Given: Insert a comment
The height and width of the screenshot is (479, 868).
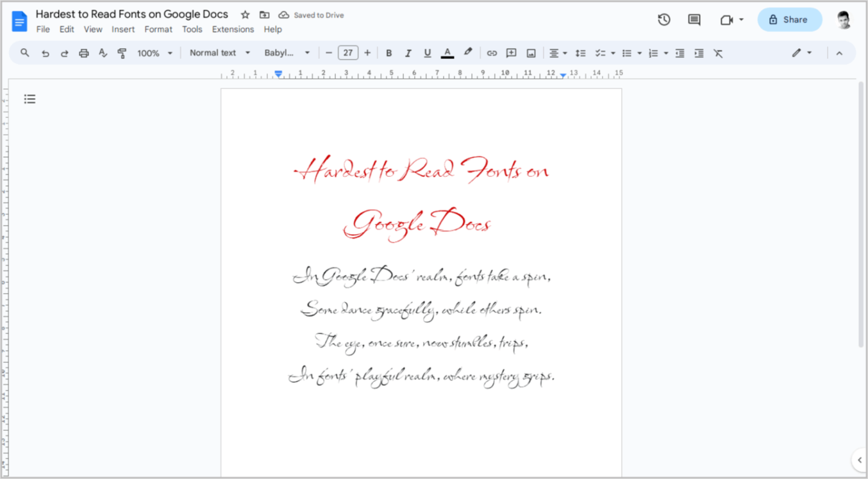Looking at the screenshot, I should point(511,53).
